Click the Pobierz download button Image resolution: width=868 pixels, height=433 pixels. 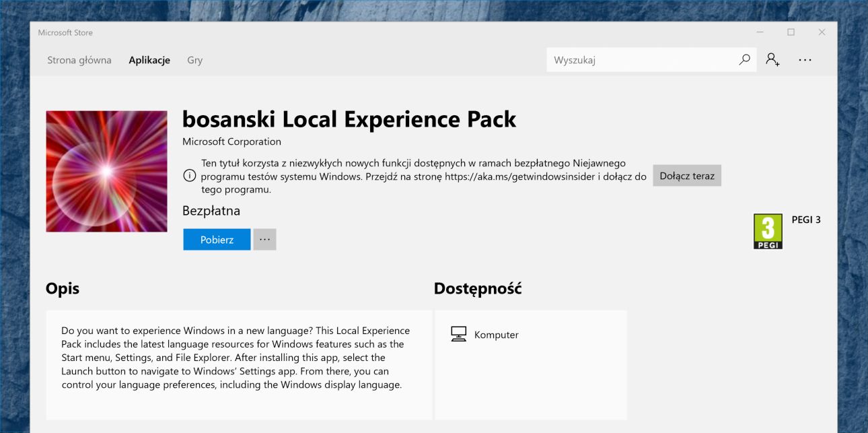[217, 240]
